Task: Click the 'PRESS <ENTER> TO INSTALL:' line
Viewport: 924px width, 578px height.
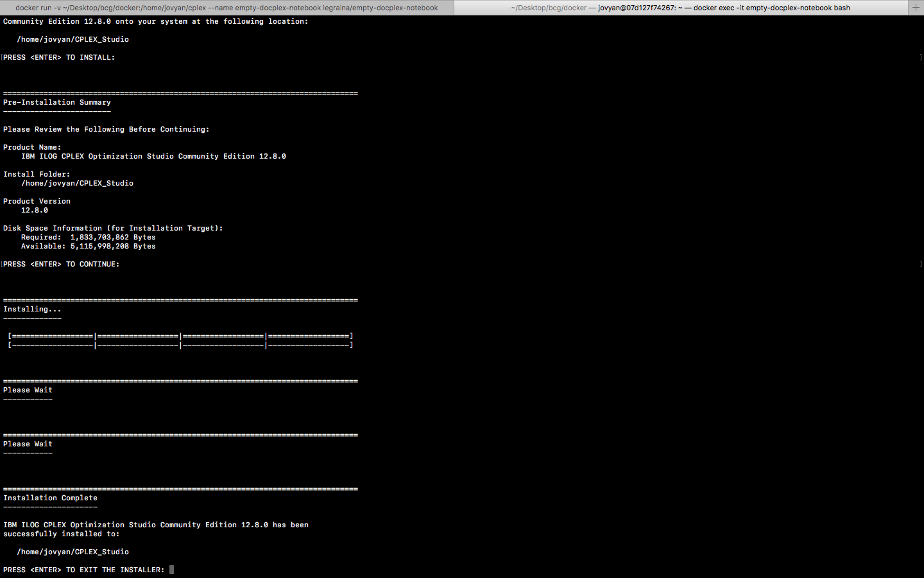Action: [59, 57]
